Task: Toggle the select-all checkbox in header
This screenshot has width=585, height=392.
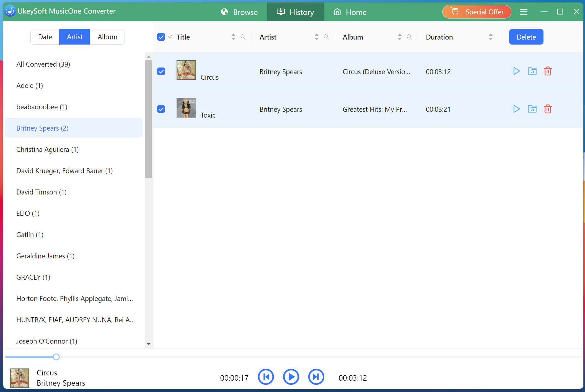Action: click(x=161, y=37)
